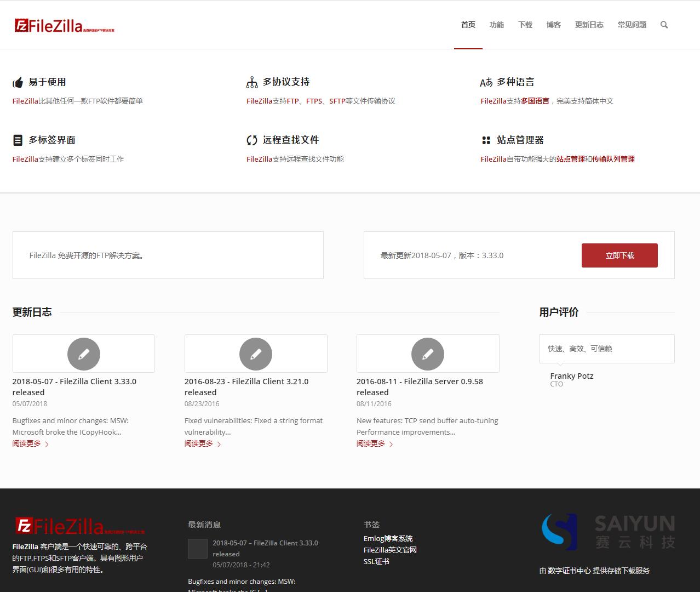Open the 博客 navigation item
Image resolution: width=700 pixels, height=592 pixels.
[x=554, y=25]
